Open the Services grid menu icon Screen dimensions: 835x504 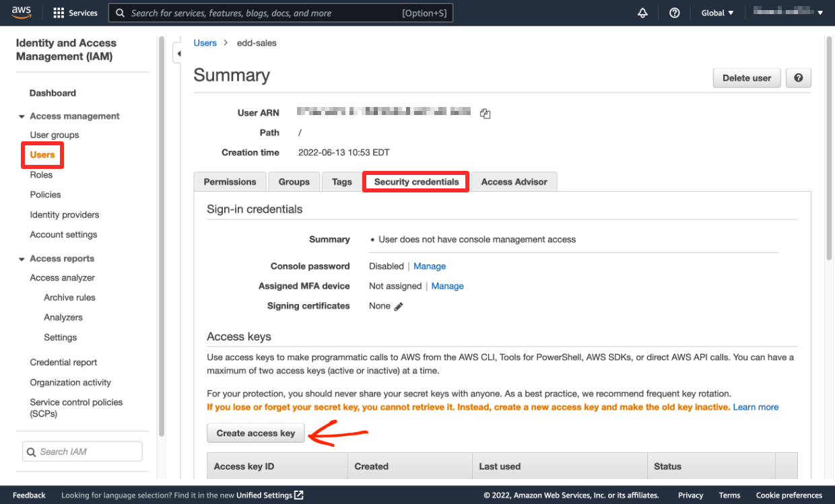[59, 12]
